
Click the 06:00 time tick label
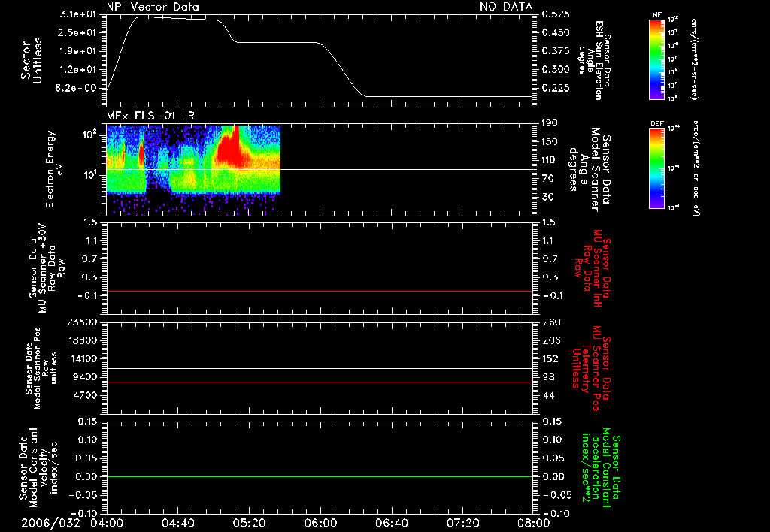320,523
